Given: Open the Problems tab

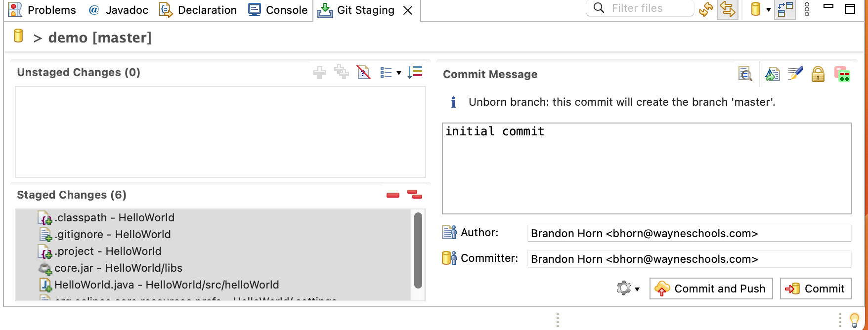Looking at the screenshot, I should (x=43, y=10).
